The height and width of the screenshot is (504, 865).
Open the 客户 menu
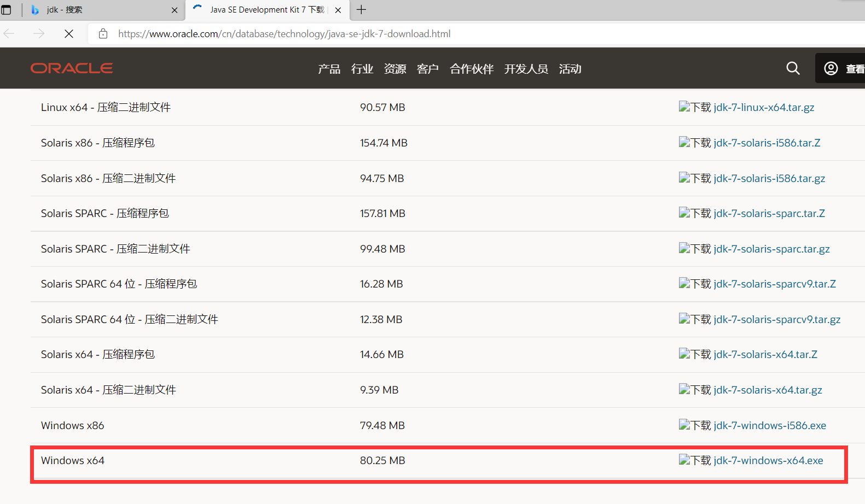[428, 69]
